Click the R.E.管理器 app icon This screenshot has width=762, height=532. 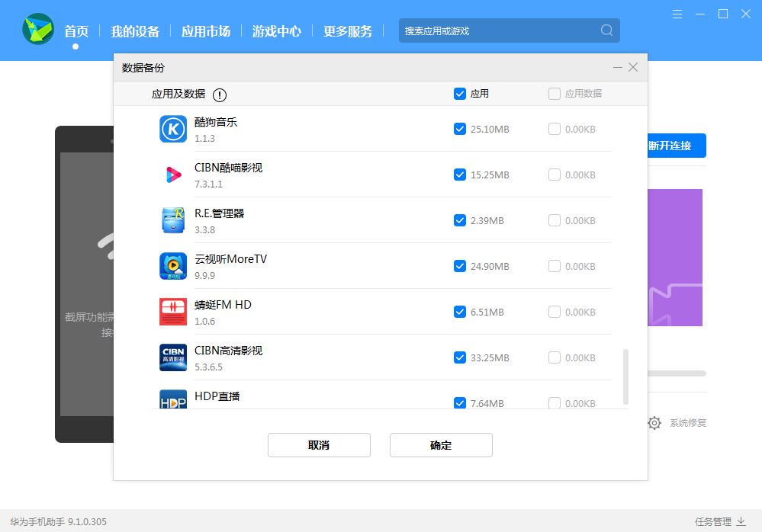pos(173,220)
